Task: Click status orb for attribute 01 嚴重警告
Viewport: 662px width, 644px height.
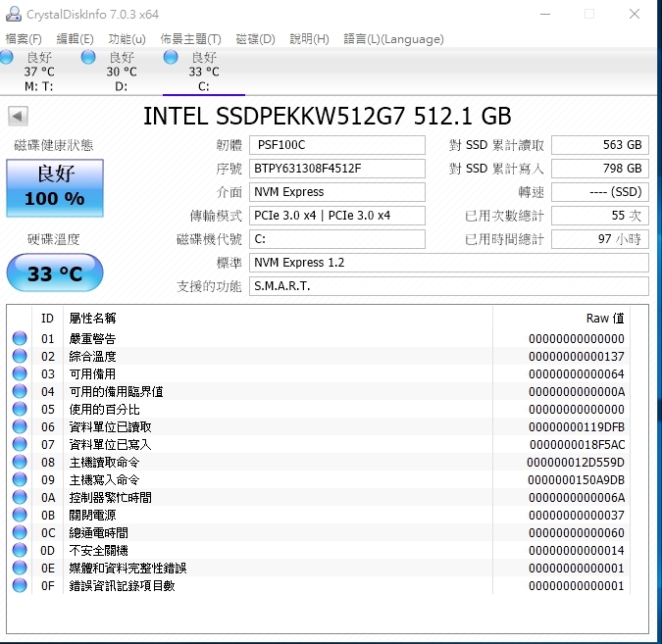Action: (x=20, y=338)
